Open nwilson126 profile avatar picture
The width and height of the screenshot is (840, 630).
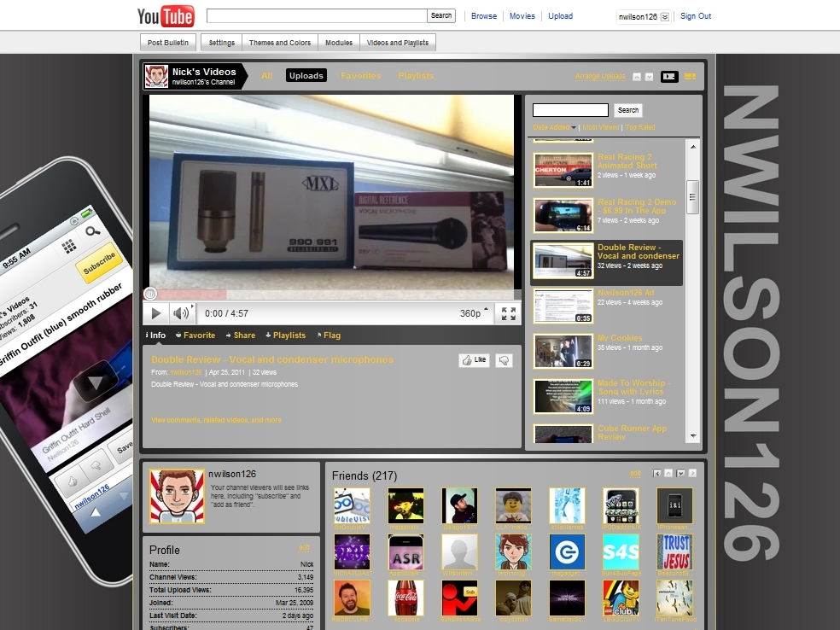(177, 496)
